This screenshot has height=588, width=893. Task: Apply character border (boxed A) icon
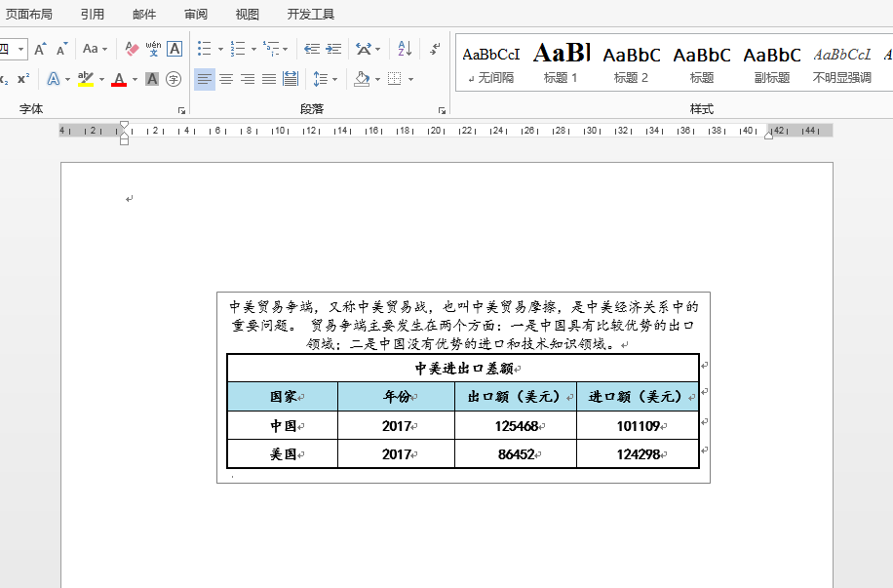point(175,49)
